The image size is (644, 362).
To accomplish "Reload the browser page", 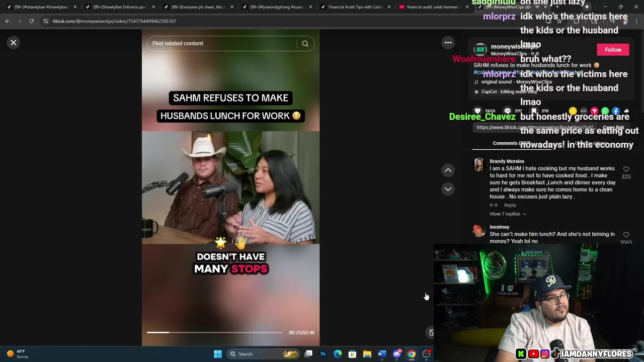I will 31,21.
